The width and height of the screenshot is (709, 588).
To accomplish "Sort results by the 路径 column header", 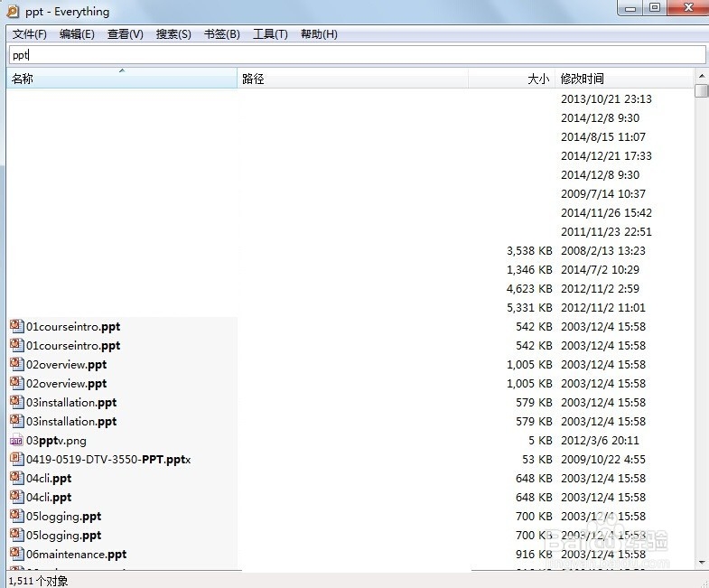I will pyautogui.click(x=352, y=79).
